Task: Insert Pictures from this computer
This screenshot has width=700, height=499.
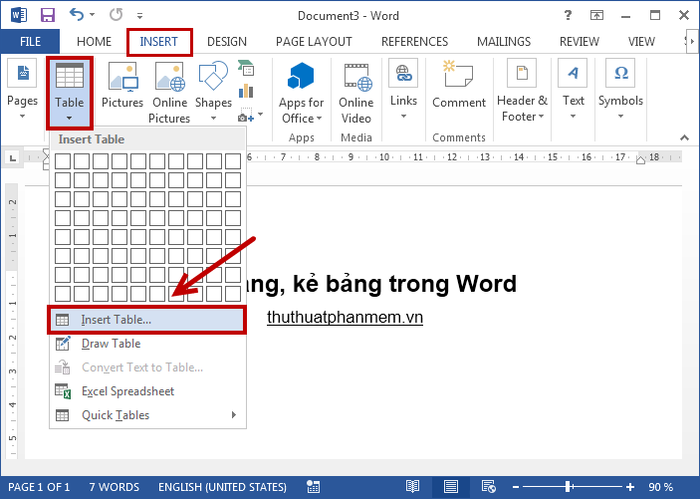Action: [x=122, y=86]
